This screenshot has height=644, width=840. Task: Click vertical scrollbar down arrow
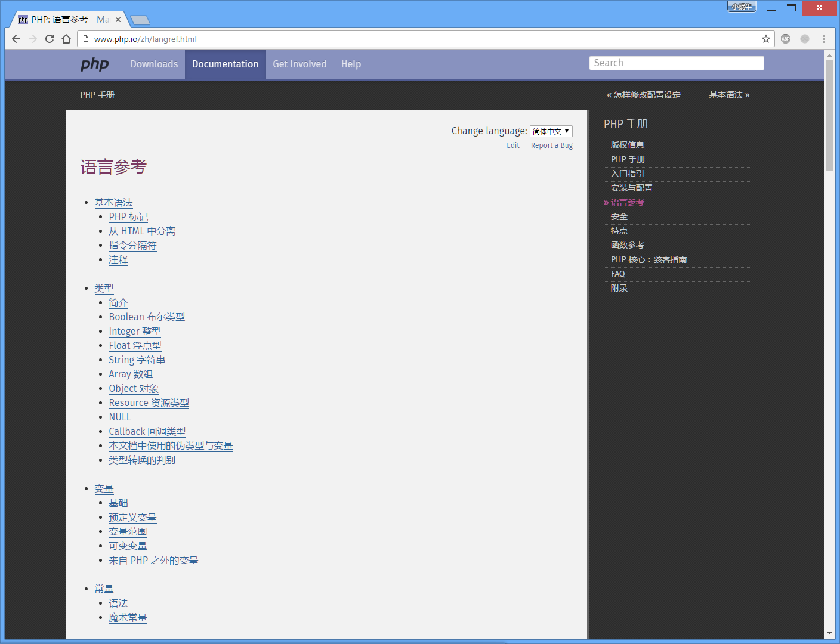point(829,633)
